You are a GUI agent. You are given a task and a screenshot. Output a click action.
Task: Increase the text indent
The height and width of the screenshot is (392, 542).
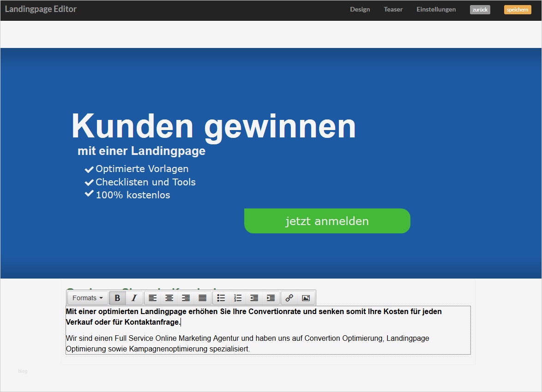(x=271, y=298)
